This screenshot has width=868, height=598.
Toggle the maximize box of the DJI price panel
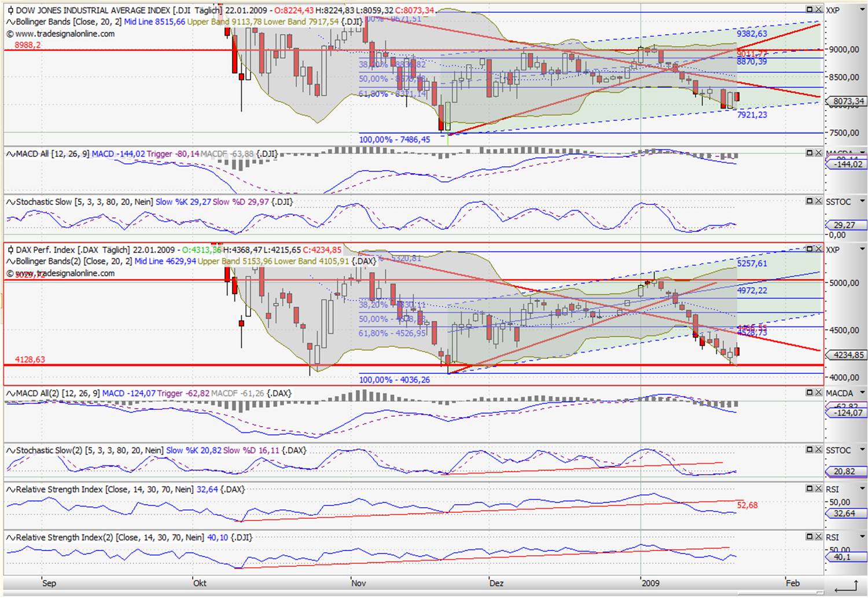(x=808, y=9)
